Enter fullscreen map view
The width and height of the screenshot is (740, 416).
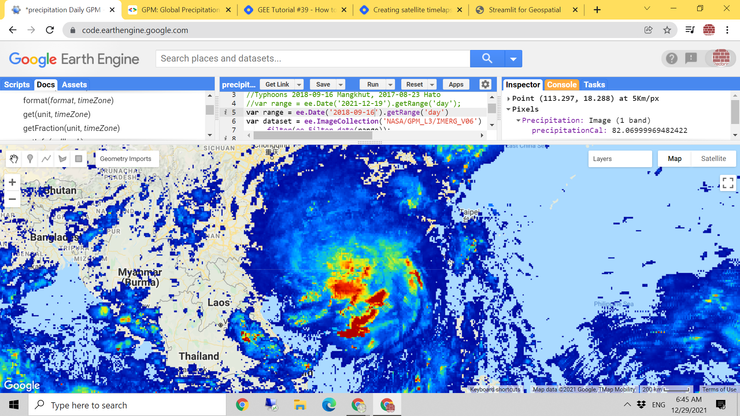[x=727, y=183]
